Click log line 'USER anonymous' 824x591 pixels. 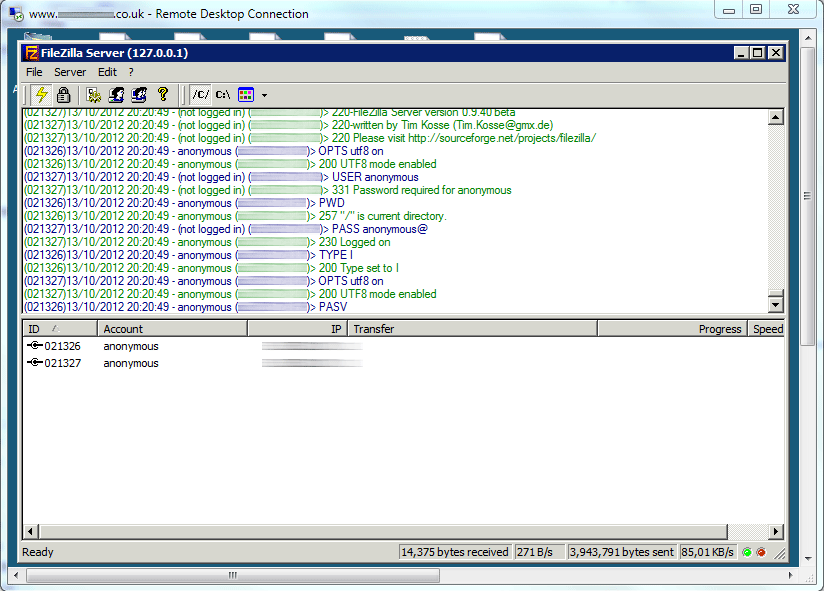pyautogui.click(x=221, y=177)
